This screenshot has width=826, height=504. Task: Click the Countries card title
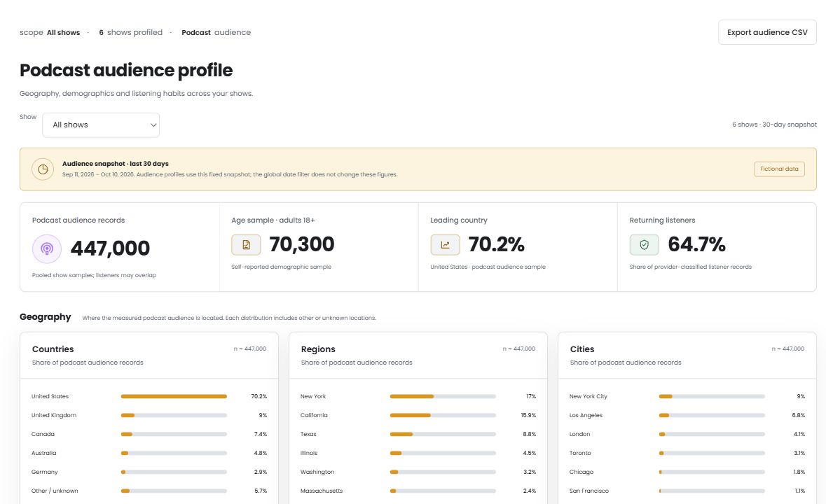click(x=53, y=349)
